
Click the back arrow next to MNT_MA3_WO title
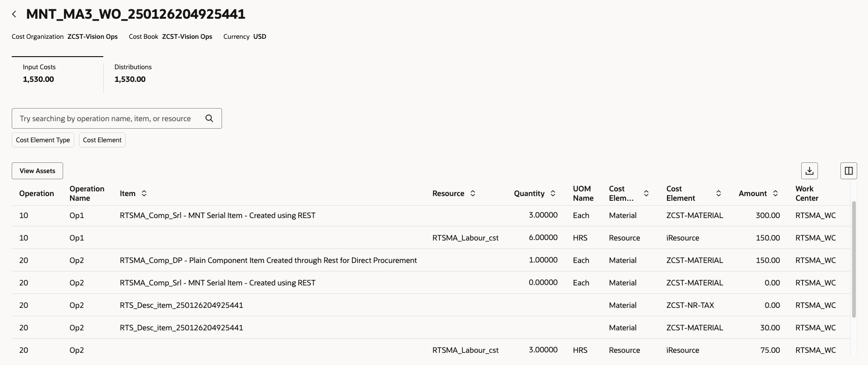tap(14, 14)
